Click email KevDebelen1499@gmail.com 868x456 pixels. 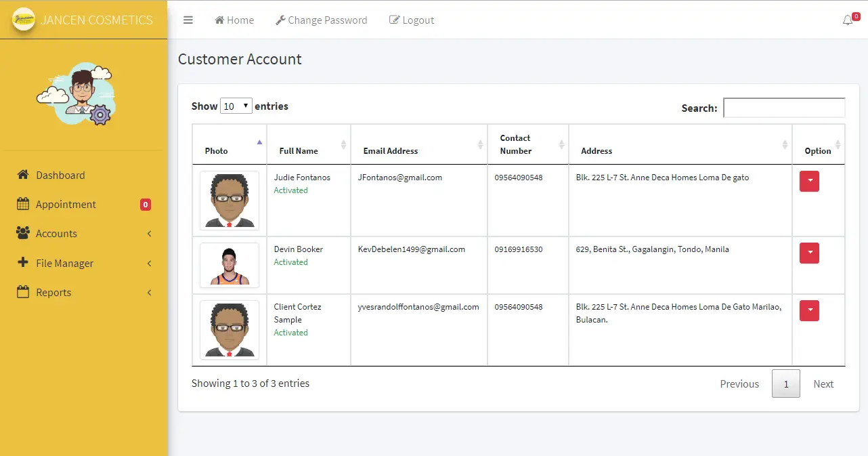pyautogui.click(x=412, y=249)
